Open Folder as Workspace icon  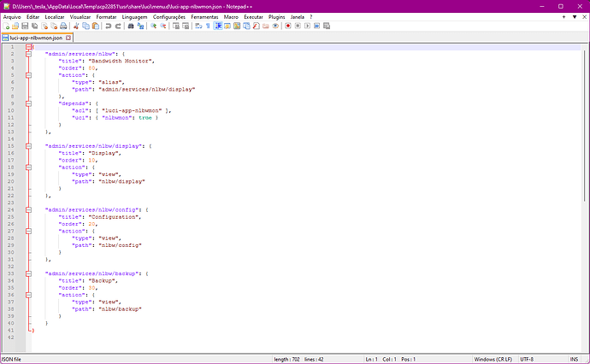(266, 26)
